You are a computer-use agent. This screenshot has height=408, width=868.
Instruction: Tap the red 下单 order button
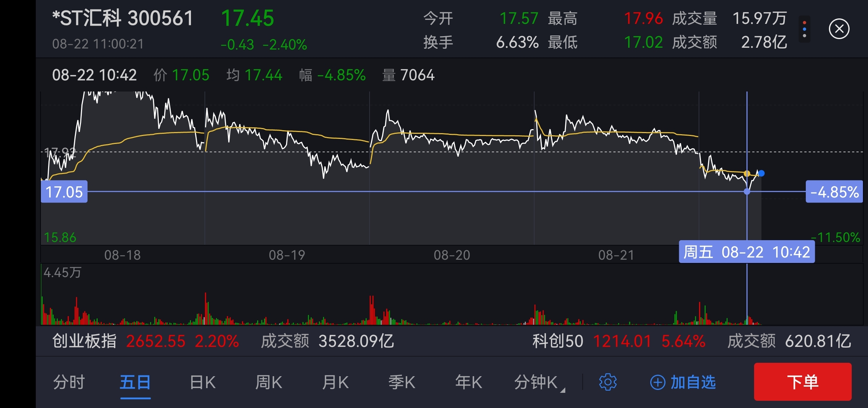pyautogui.click(x=803, y=382)
